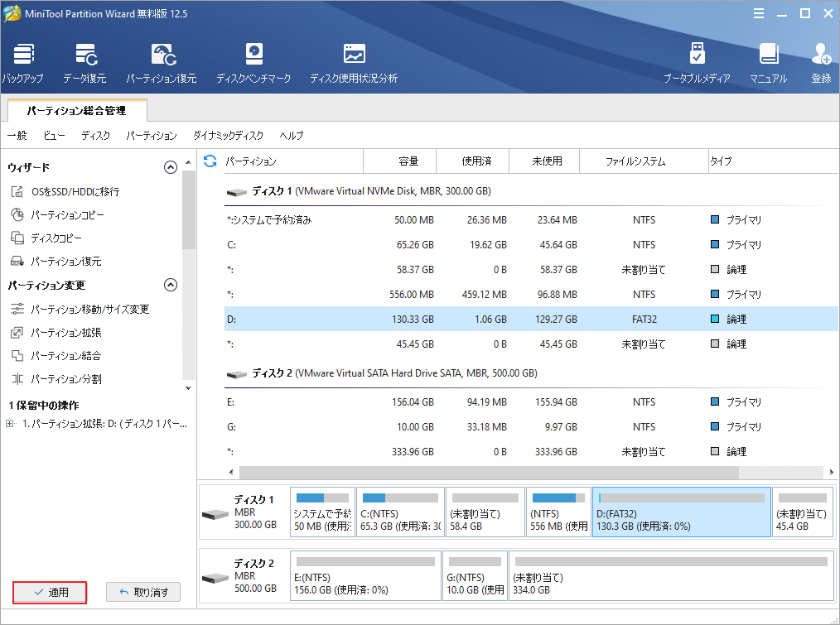Viewport: 840px width, 625px height.
Task: Select ディスク 2 header icon in partition list
Action: point(236,374)
